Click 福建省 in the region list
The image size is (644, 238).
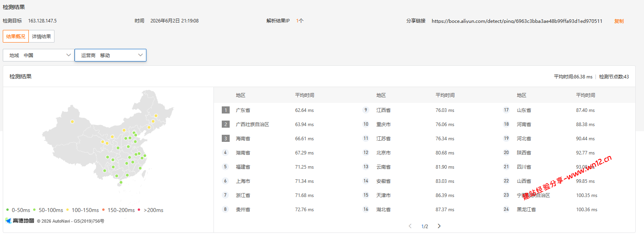point(243,167)
